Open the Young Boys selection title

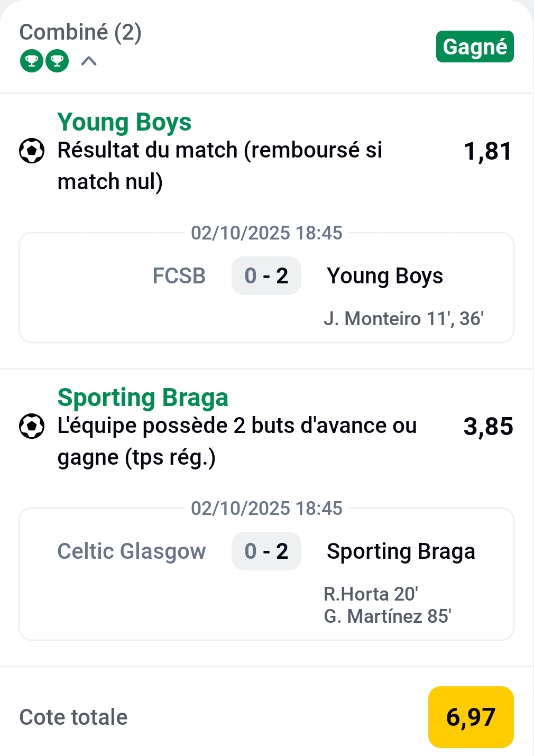[x=124, y=122]
